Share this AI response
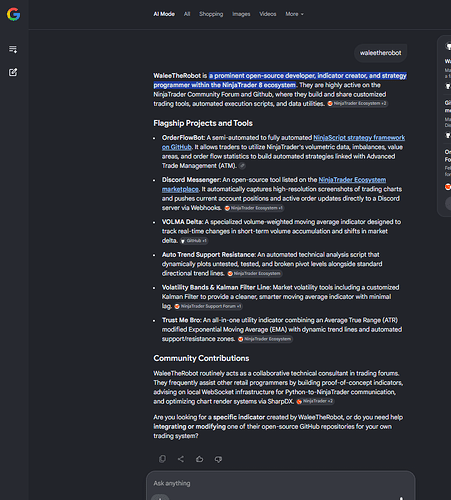 tap(181, 459)
